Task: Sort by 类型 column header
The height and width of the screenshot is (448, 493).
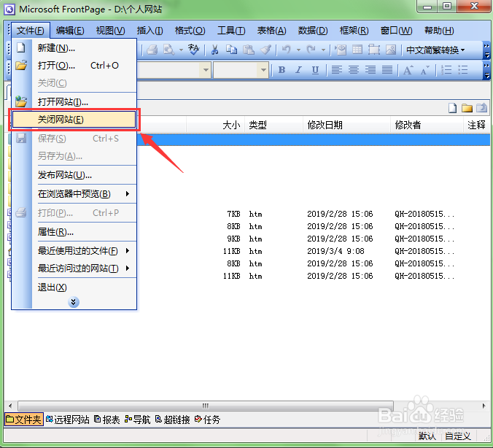Action: tap(274, 125)
